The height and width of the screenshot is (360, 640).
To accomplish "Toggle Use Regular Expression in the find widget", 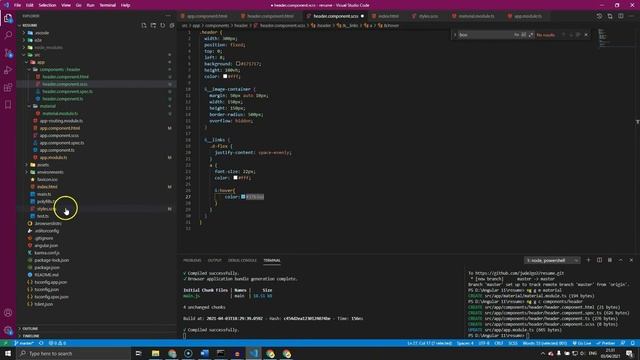I will click(531, 35).
